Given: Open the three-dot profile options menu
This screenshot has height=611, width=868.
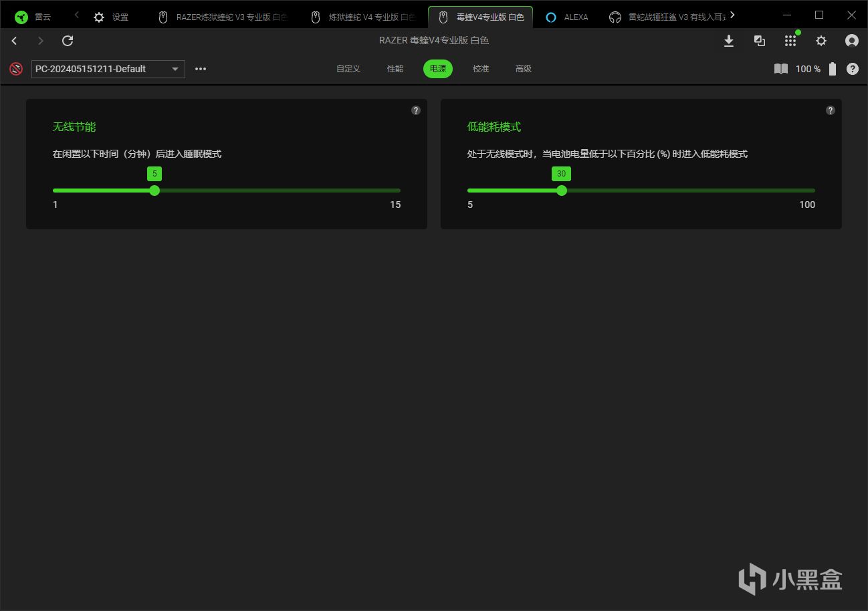Looking at the screenshot, I should point(201,69).
